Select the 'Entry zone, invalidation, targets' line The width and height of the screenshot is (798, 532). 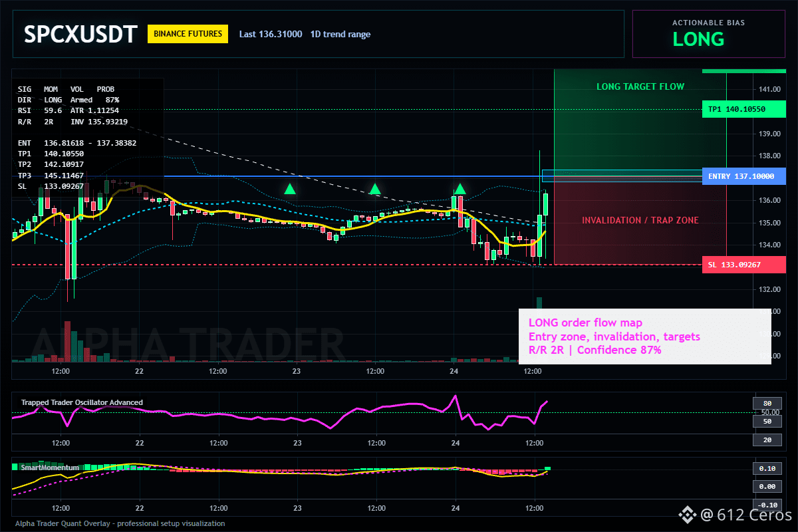[614, 336]
